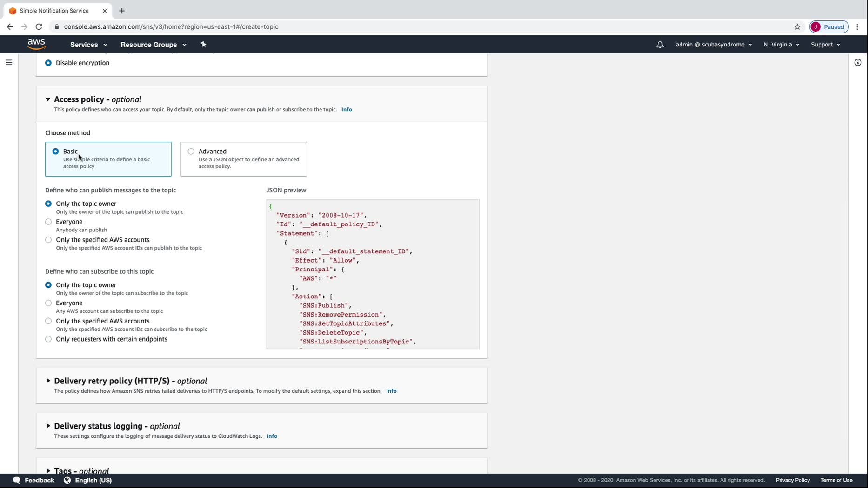Open the notifications bell
The image size is (868, 488).
pyautogui.click(x=660, y=45)
